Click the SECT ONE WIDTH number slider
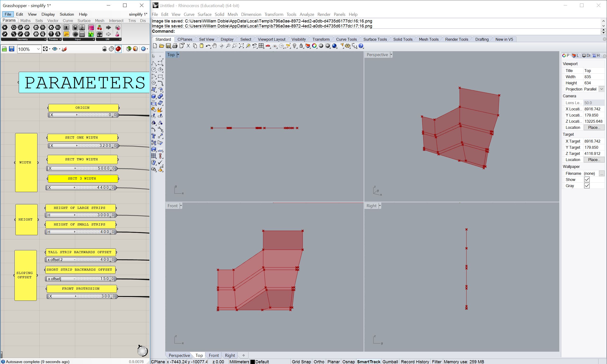Viewport: 607px width, 364px height. pos(83,145)
